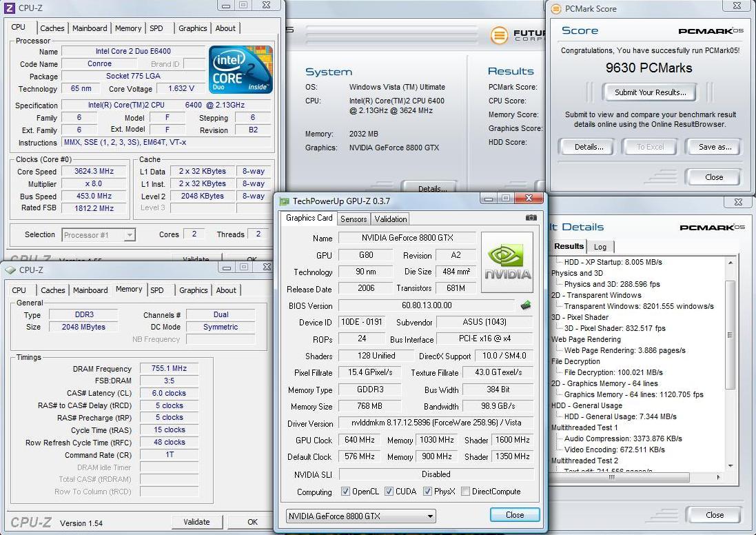Click the GPU Clock 640 MHz field
The width and height of the screenshot is (756, 535).
coord(360,440)
